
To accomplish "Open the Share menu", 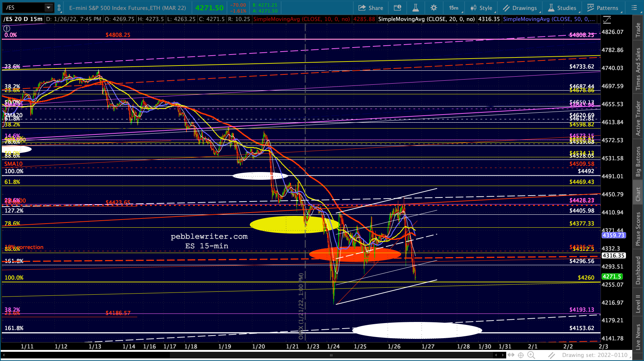I will click(371, 8).
